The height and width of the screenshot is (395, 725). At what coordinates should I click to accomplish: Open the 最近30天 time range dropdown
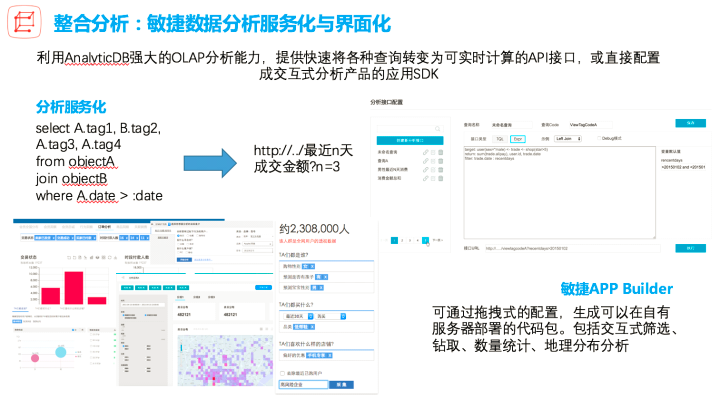tap(298, 316)
